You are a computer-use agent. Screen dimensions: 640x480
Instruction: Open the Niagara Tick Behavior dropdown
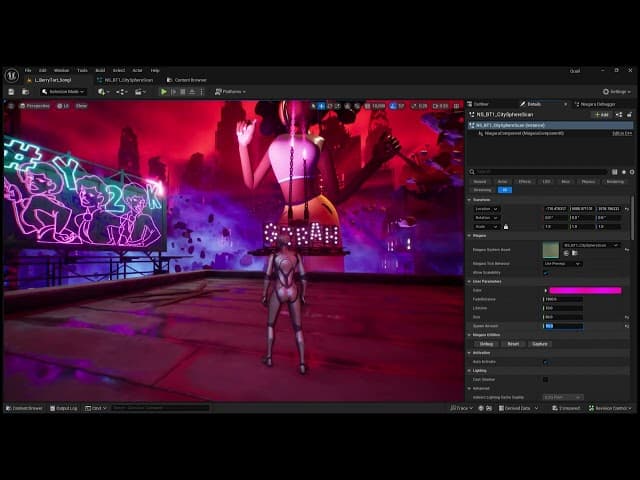(562, 264)
